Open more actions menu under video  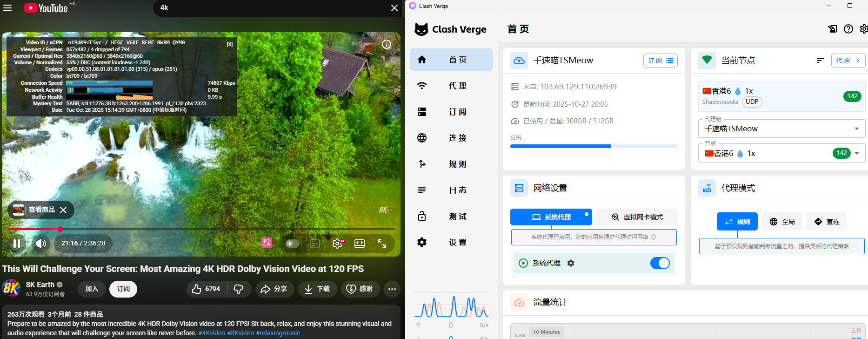(392, 289)
